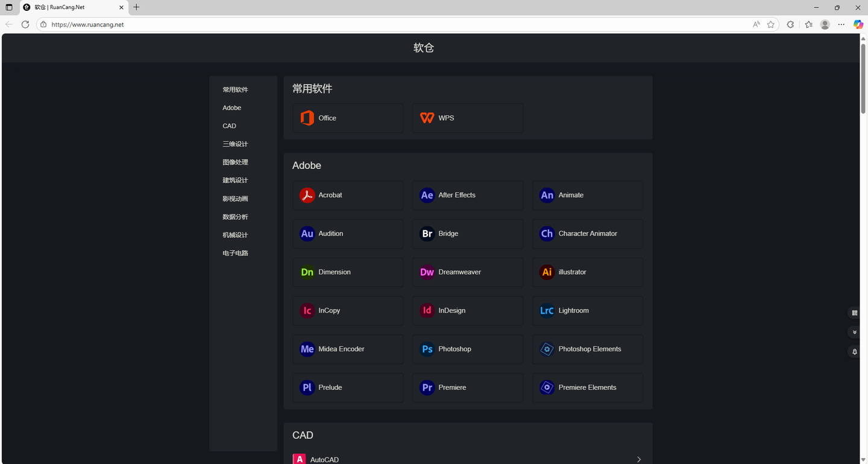Jump to 机械设计 in the sidebar
The width and height of the screenshot is (868, 464).
(x=235, y=235)
